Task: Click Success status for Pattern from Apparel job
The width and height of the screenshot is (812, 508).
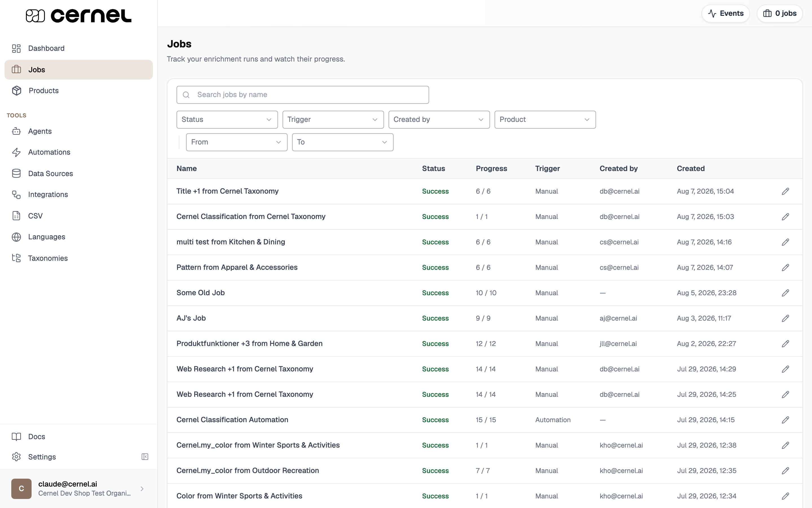Action: [435, 268]
